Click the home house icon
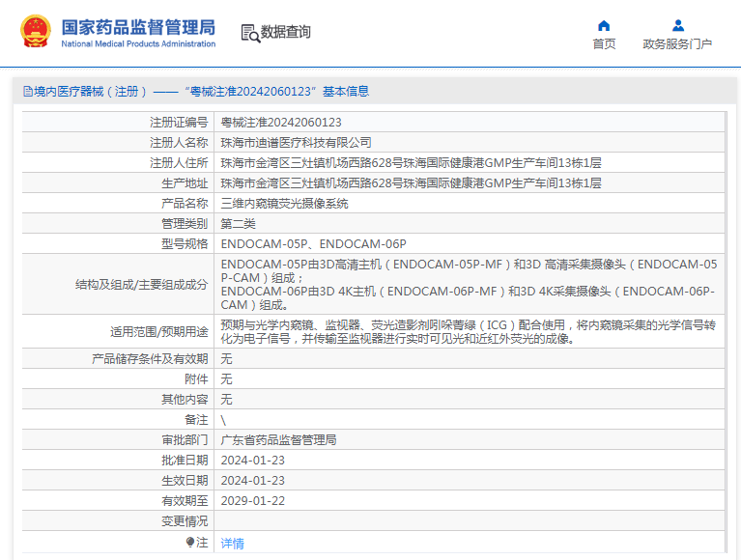 pyautogui.click(x=604, y=25)
